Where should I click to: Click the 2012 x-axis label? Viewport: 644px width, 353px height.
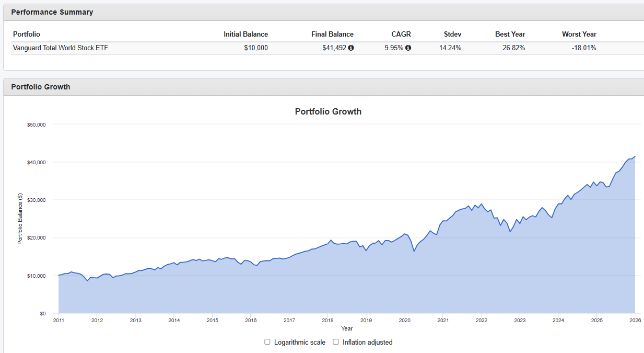(x=97, y=320)
